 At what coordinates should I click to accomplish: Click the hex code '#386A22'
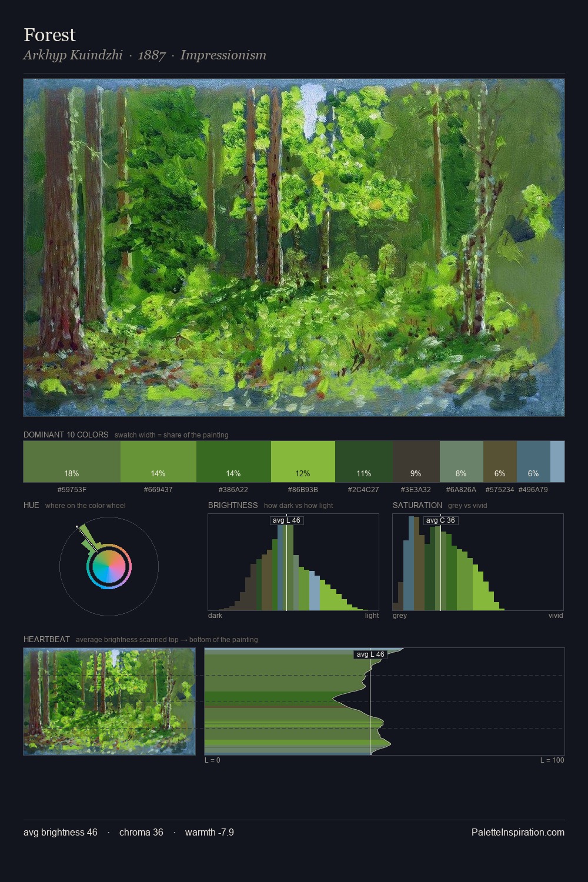(x=233, y=489)
